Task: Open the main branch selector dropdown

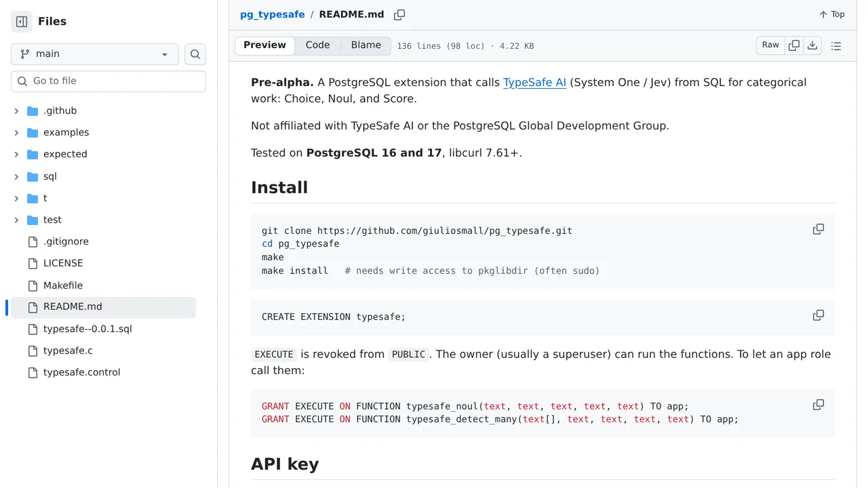Action: tap(95, 54)
